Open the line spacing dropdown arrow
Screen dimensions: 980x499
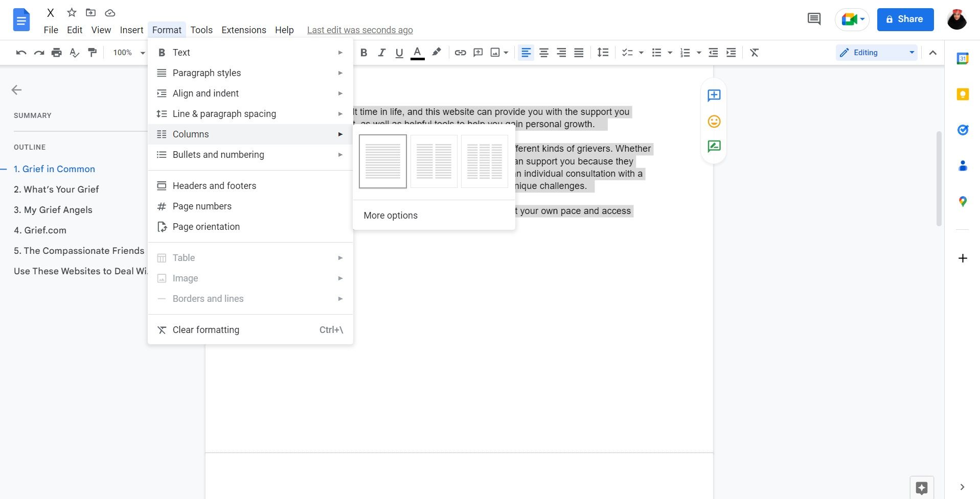tap(602, 52)
